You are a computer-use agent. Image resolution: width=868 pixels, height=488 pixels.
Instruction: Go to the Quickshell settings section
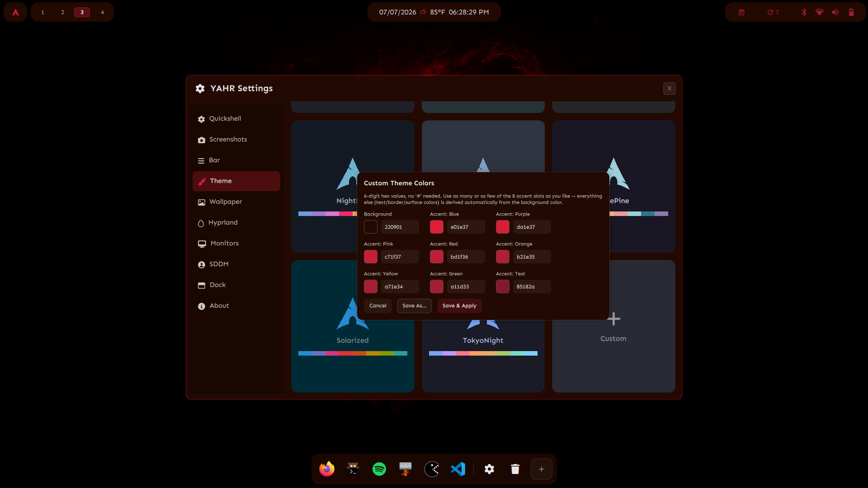(236, 119)
